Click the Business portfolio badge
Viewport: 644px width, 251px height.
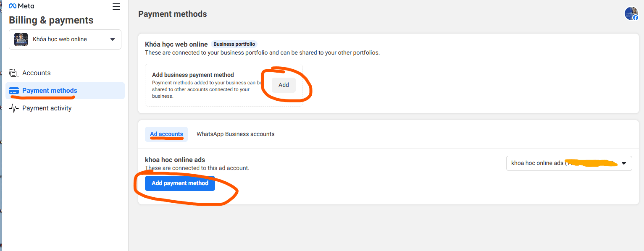234,44
